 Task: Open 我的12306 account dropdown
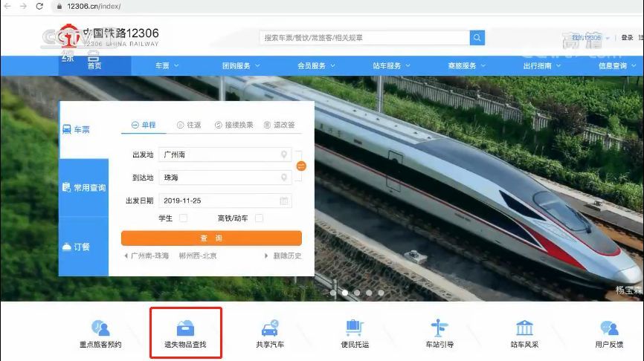pos(590,38)
